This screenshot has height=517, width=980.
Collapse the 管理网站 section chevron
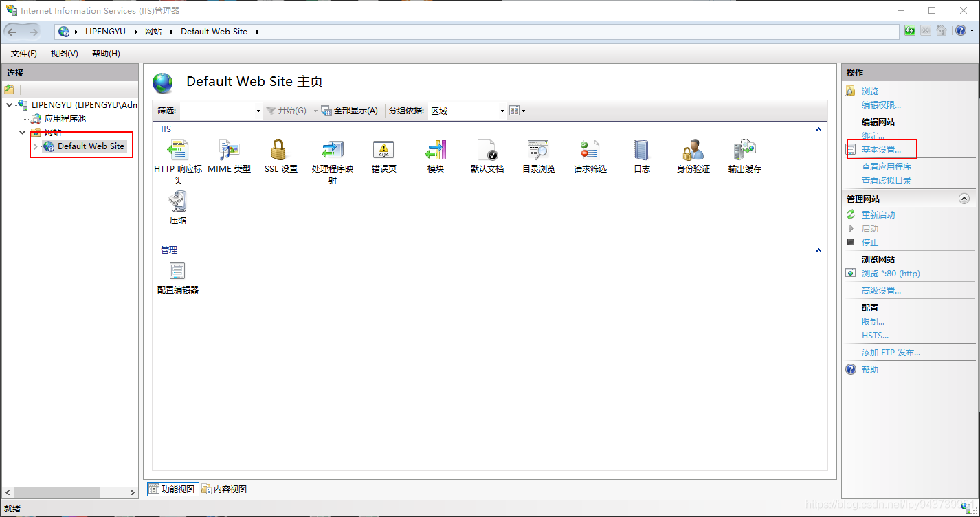964,198
